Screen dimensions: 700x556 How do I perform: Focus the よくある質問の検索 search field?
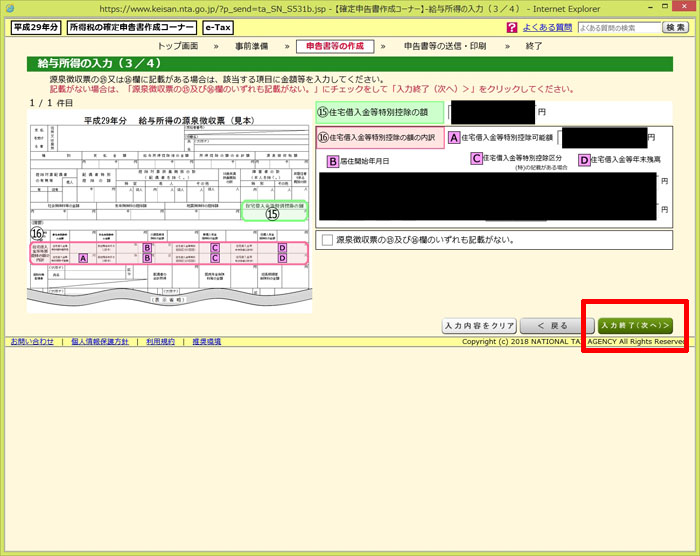[619, 28]
